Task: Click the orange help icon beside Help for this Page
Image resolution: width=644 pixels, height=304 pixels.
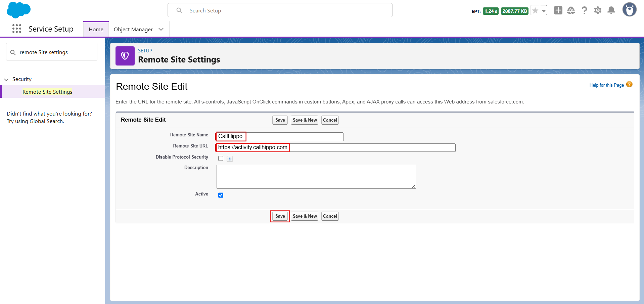Action: (x=629, y=84)
